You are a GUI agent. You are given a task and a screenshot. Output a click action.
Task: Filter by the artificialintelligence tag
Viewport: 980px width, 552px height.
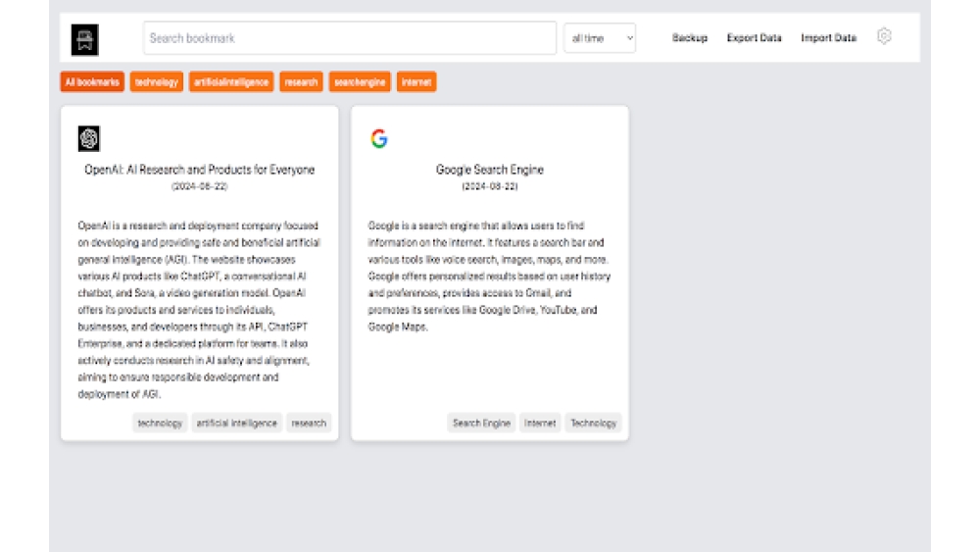click(231, 82)
